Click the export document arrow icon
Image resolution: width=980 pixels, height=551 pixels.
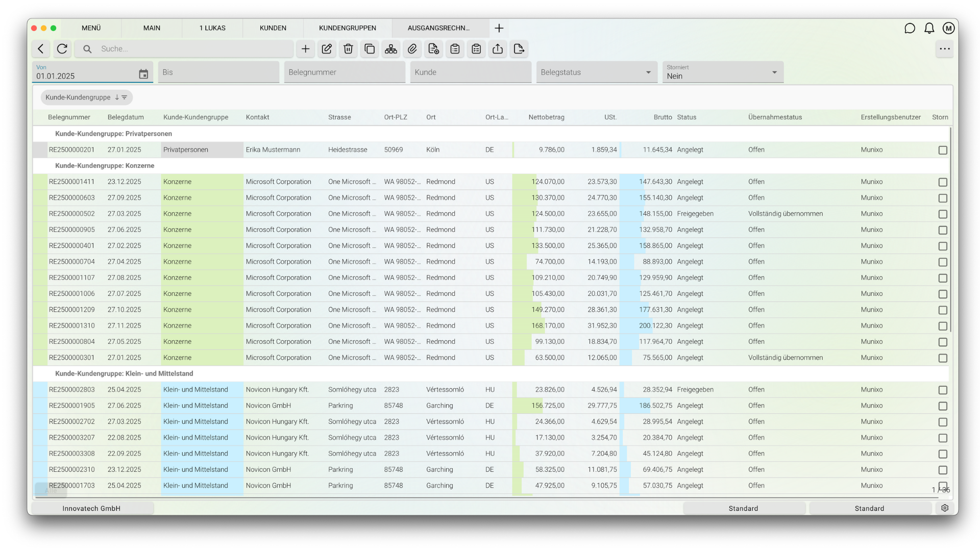point(519,49)
